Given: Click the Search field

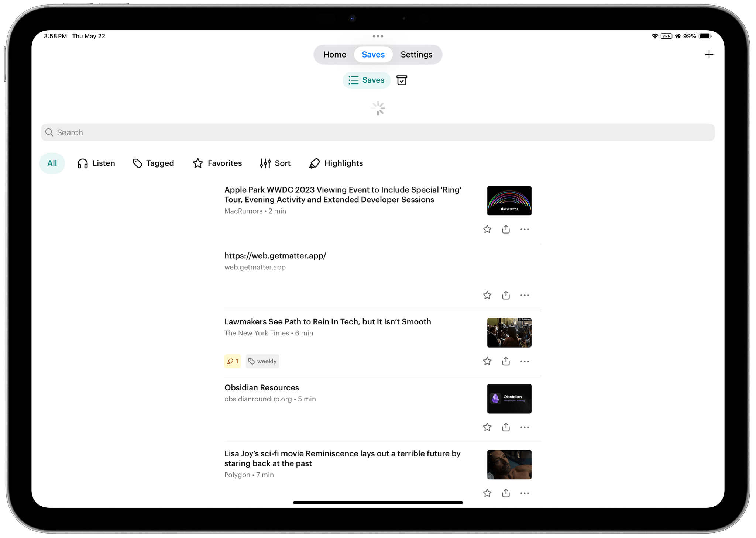Looking at the screenshot, I should tap(378, 132).
